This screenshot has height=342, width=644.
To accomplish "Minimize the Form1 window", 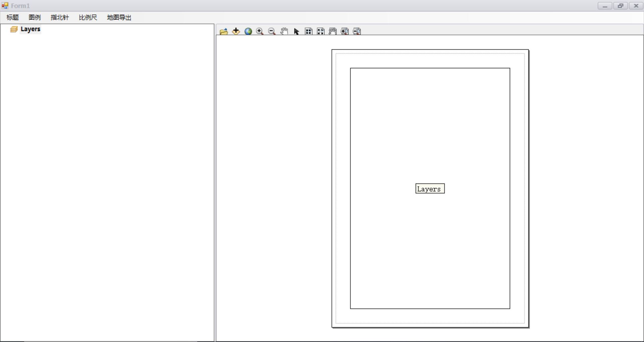I will click(x=605, y=6).
